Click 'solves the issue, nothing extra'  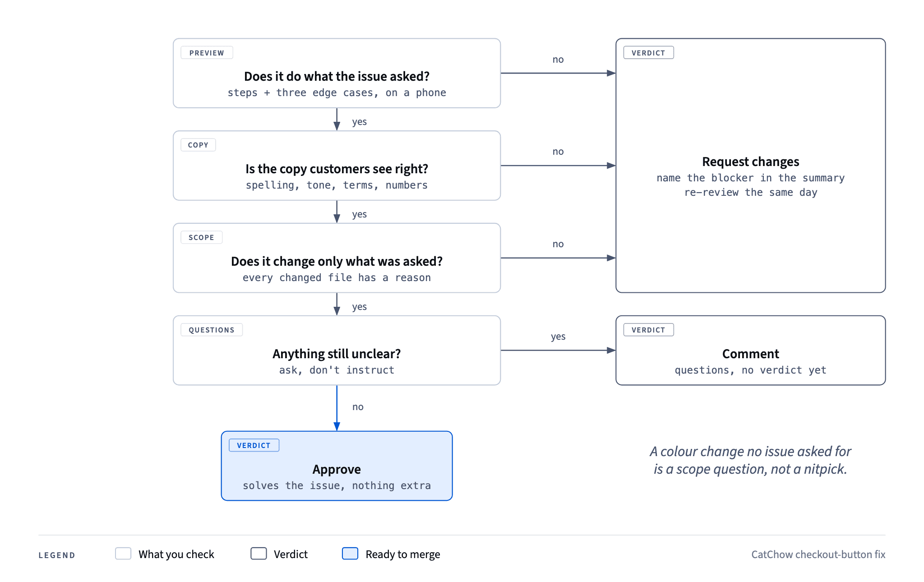337,486
